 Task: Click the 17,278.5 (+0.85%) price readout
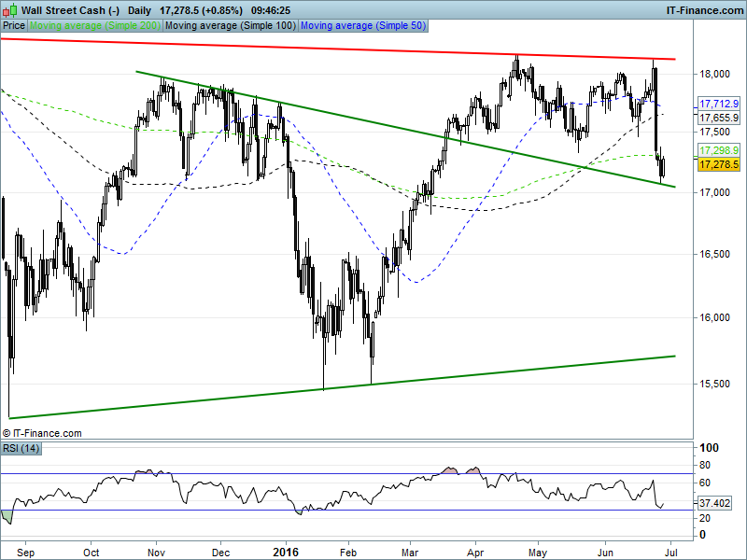pyautogui.click(x=201, y=10)
